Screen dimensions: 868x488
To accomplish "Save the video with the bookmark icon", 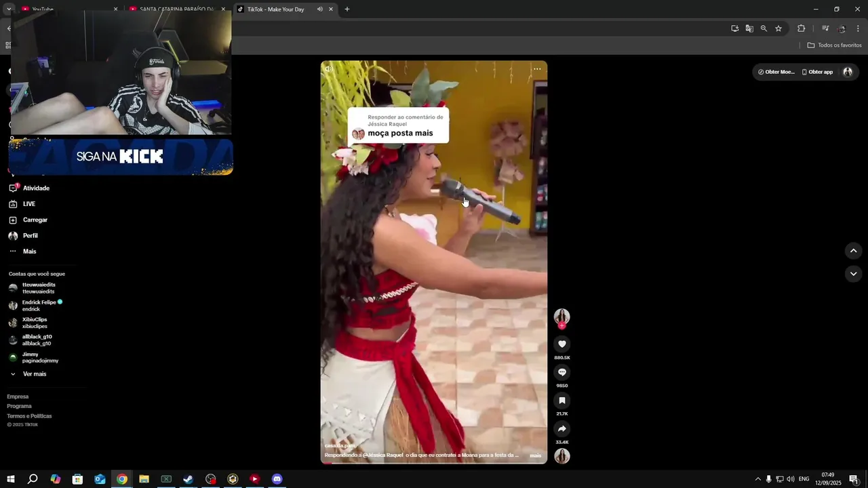I will [561, 401].
